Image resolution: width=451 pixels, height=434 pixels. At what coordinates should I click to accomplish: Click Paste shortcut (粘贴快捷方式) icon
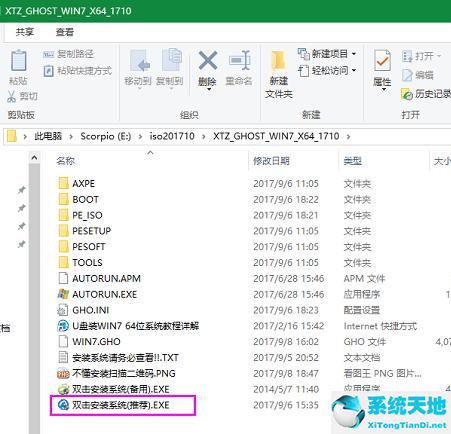click(x=49, y=71)
